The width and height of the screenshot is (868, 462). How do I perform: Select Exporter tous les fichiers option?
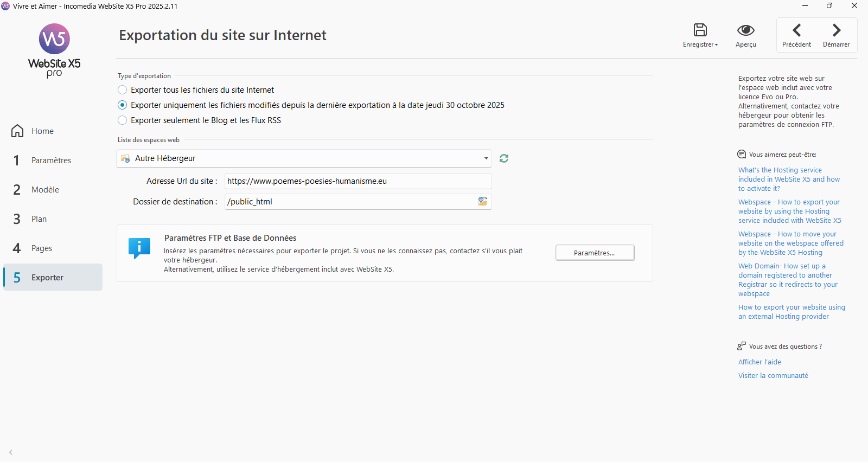123,90
